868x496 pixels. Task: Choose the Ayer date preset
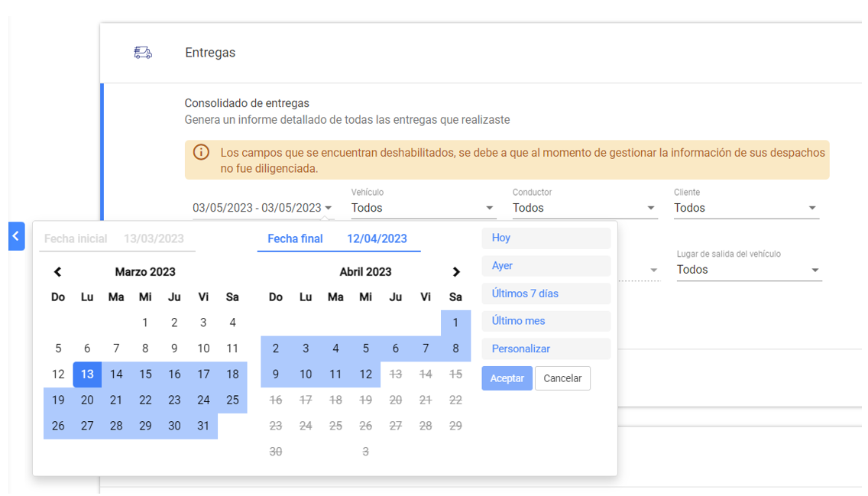546,266
